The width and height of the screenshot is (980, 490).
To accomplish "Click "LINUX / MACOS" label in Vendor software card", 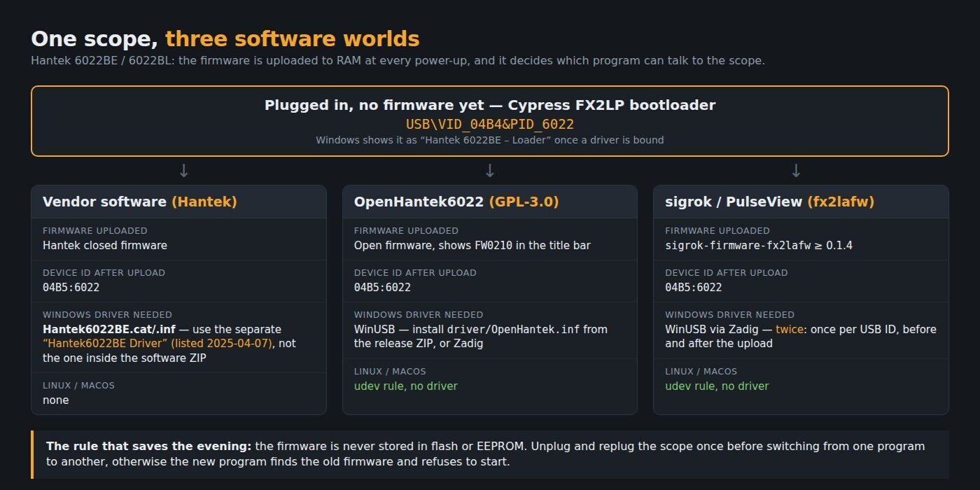I will pyautogui.click(x=78, y=385).
